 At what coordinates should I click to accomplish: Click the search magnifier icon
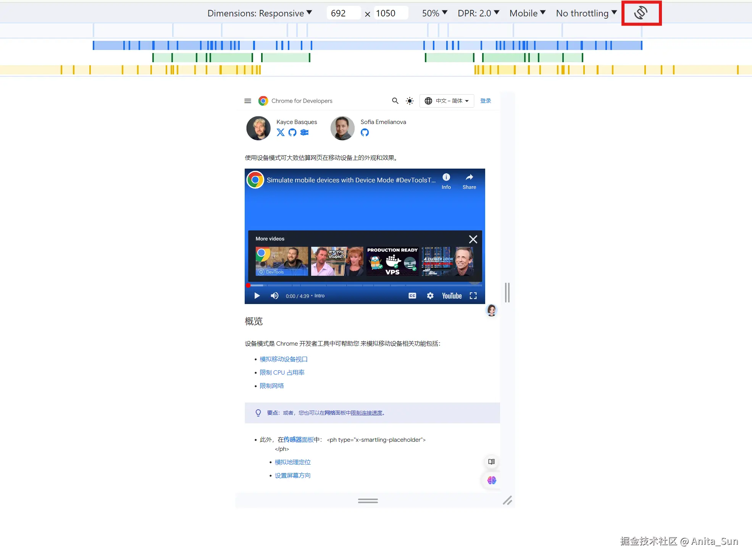pyautogui.click(x=395, y=101)
